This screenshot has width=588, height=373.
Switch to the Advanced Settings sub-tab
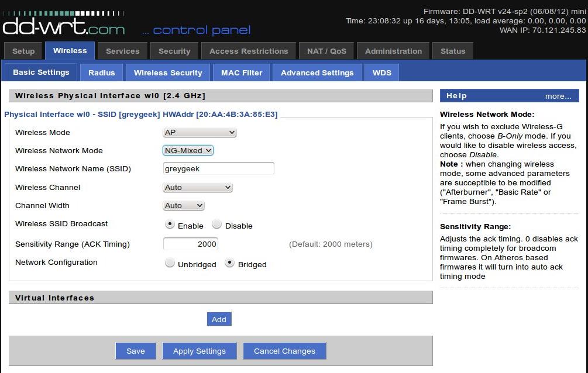317,73
